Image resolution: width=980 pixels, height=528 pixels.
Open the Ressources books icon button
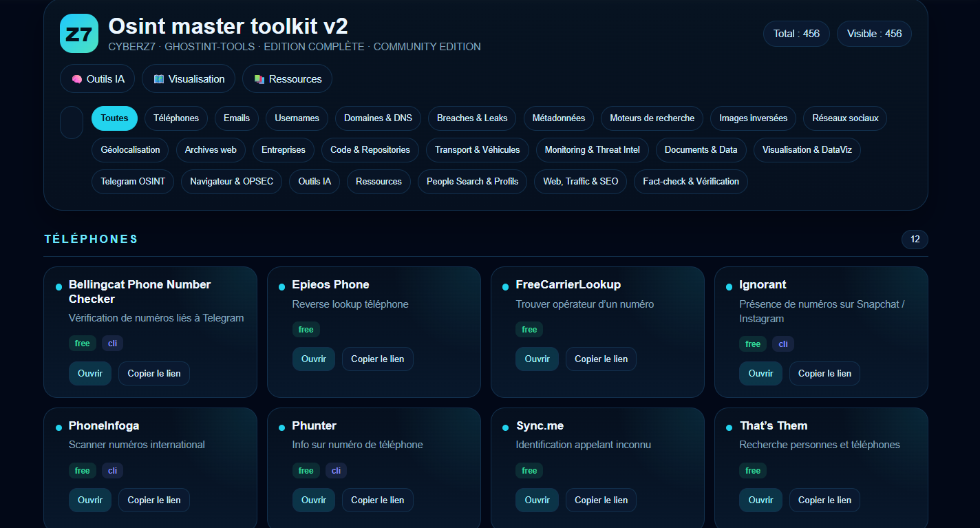(287, 79)
